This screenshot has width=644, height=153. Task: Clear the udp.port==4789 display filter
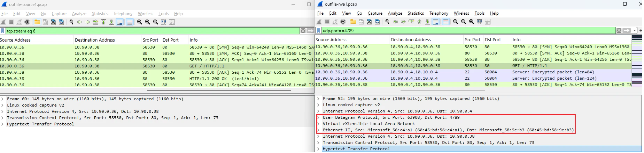pos(619,30)
